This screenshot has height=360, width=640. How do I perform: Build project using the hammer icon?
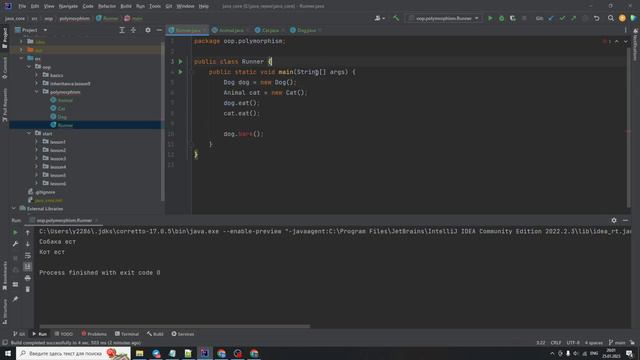click(x=396, y=18)
